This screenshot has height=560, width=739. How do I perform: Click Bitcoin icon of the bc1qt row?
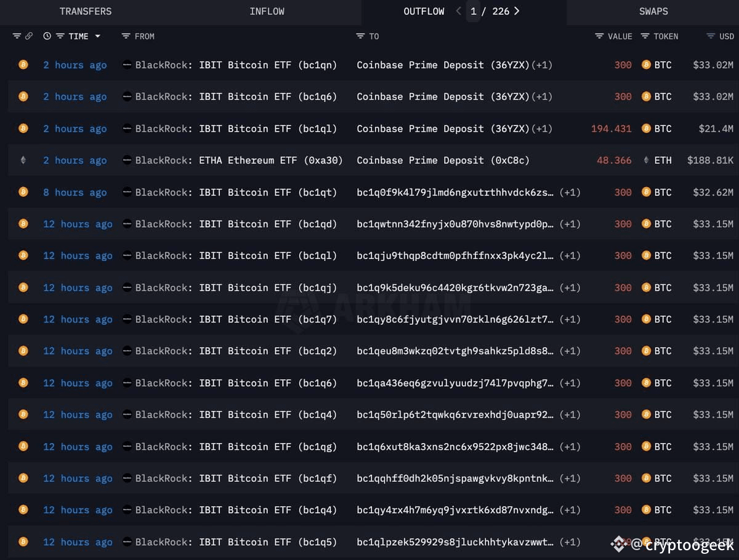23,192
